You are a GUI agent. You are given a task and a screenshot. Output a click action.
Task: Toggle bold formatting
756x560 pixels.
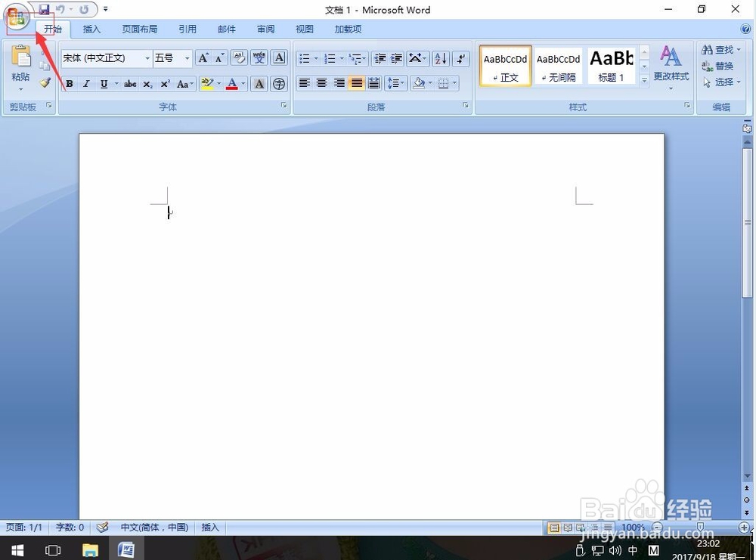(70, 84)
